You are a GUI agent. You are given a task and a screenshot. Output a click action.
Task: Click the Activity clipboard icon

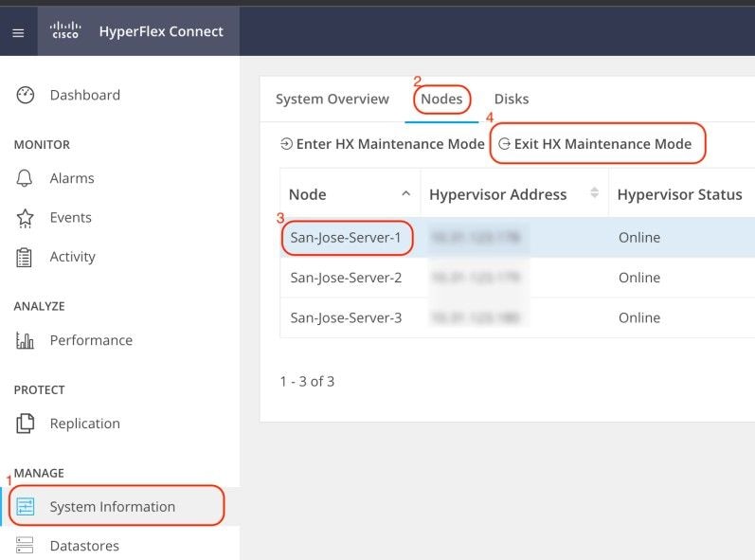click(24, 257)
